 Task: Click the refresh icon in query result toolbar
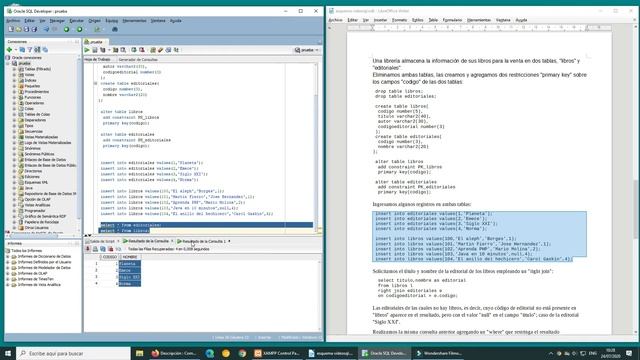tap(103, 249)
